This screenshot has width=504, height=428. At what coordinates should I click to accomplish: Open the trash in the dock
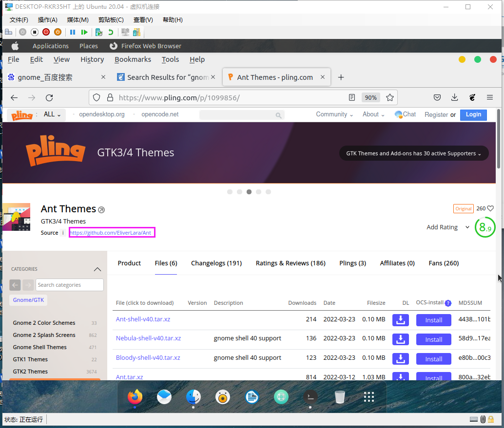click(340, 397)
